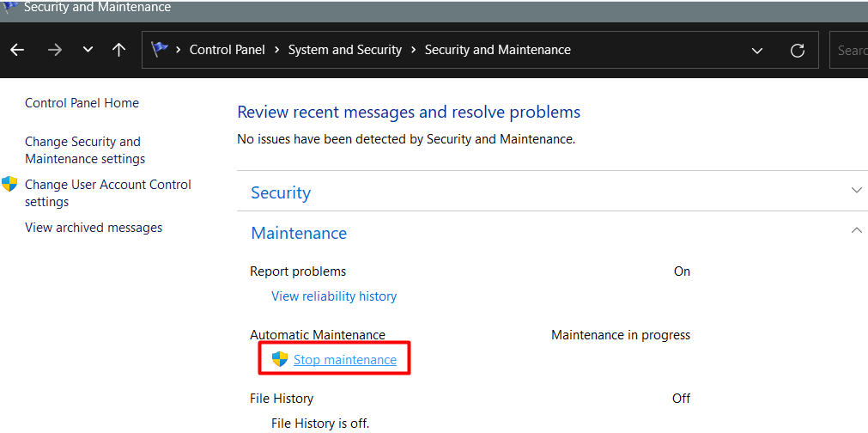Click the Report problems label
Screen dimensions: 868x433
point(298,271)
